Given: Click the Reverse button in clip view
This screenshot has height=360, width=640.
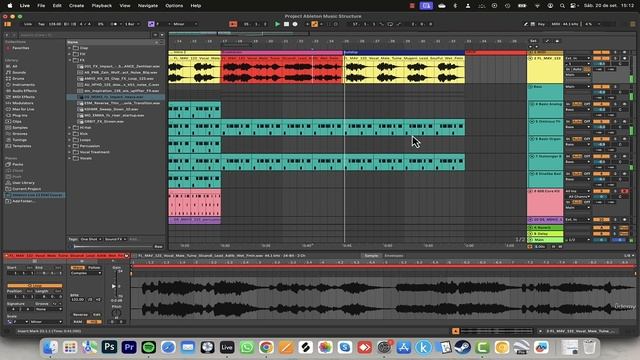Looking at the screenshot, I should [x=80, y=315].
